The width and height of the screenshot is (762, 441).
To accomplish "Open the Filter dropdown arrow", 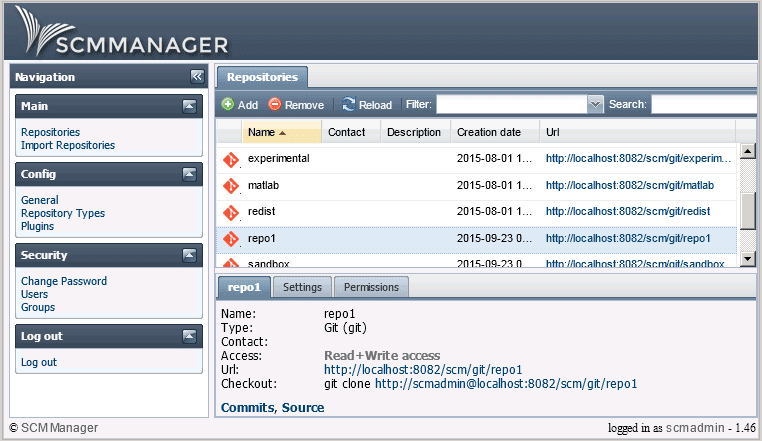I will point(595,104).
